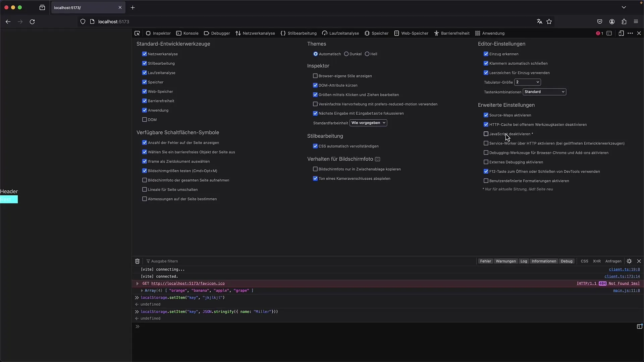Screen dimensions: 644x362
Task: Switch to the Inspektor tab
Action: click(158, 33)
